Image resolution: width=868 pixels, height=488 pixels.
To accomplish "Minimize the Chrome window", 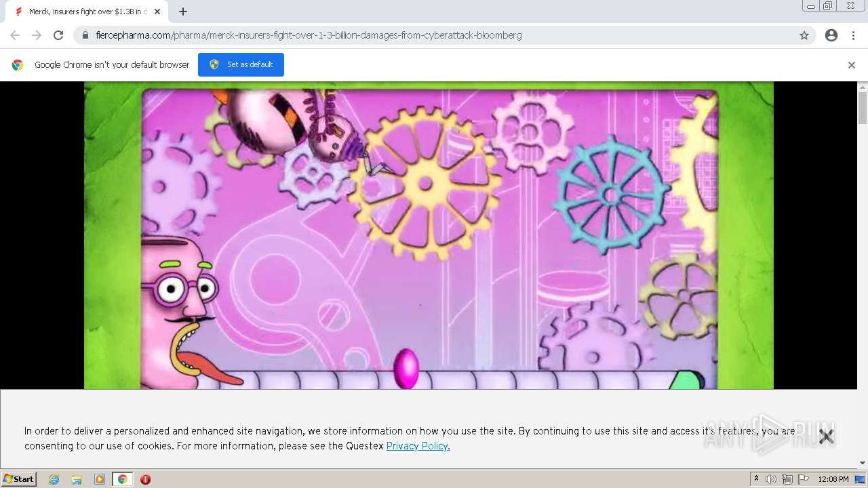I will [811, 6].
